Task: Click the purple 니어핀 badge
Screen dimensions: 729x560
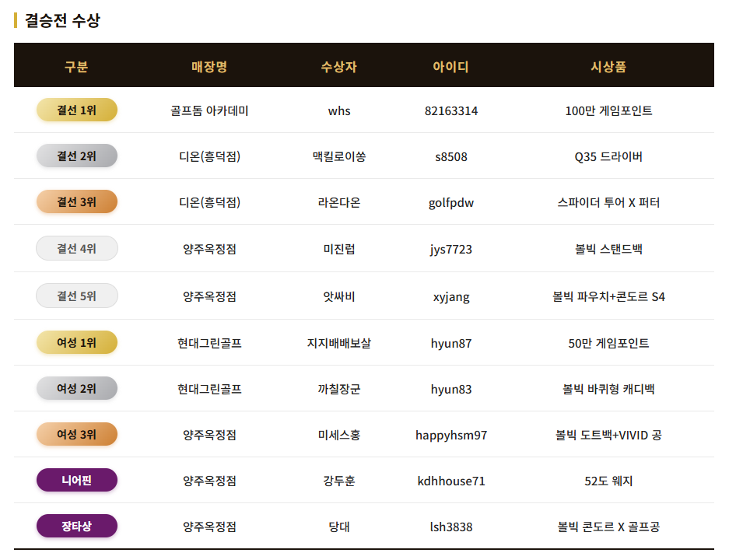Action: pos(77,481)
